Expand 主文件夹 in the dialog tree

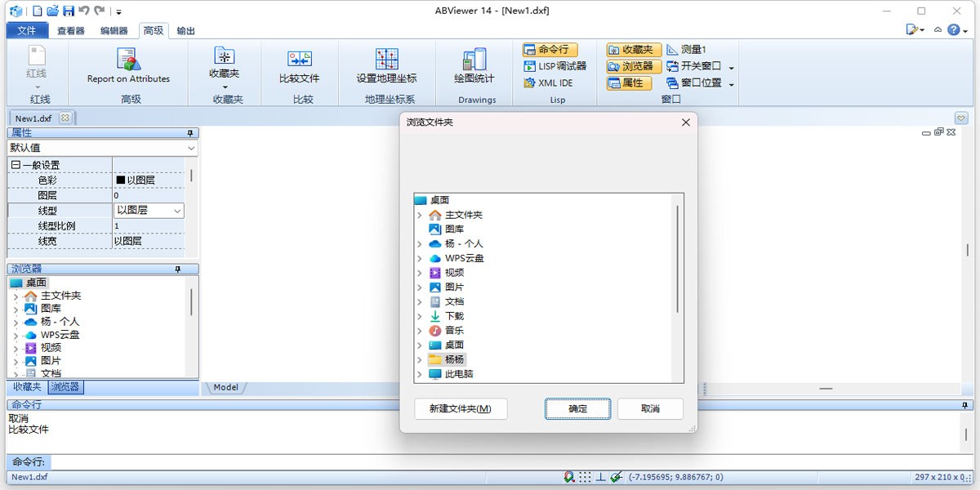420,215
